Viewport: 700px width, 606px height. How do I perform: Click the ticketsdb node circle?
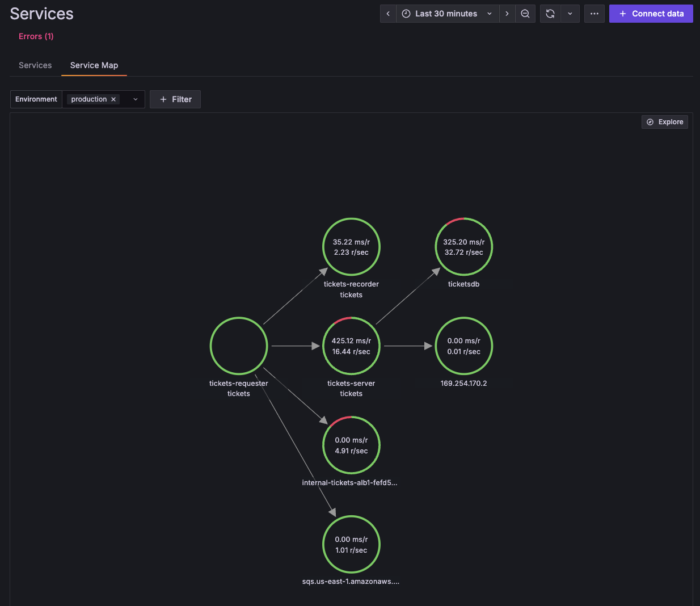tap(463, 247)
